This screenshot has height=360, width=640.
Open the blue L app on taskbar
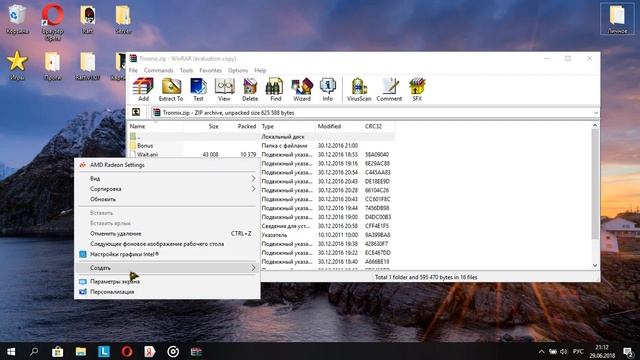point(104,351)
